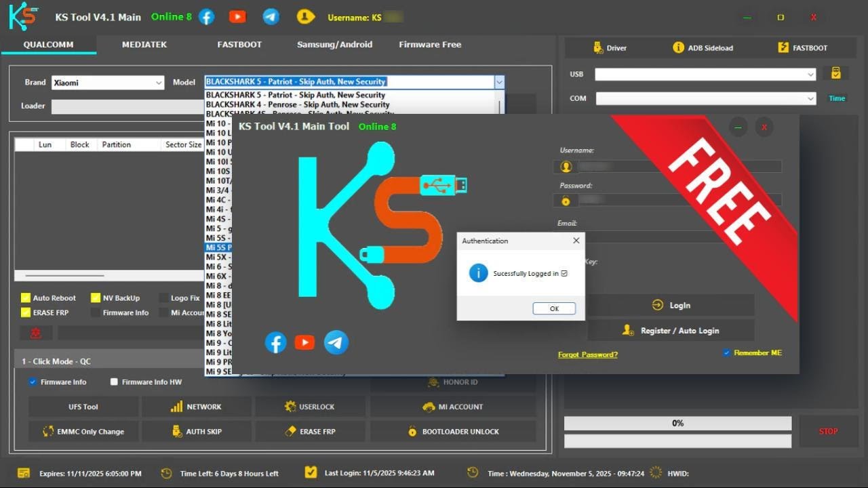Click the Loader path input field

(128, 106)
